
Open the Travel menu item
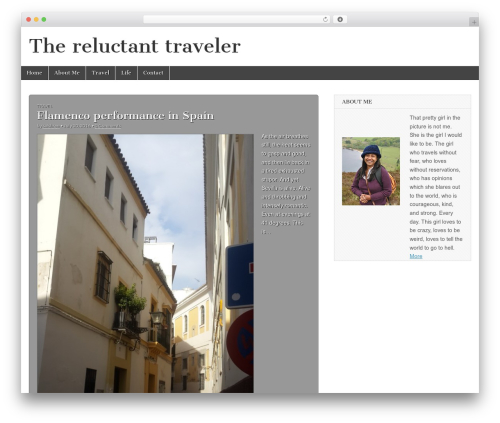pos(101,73)
